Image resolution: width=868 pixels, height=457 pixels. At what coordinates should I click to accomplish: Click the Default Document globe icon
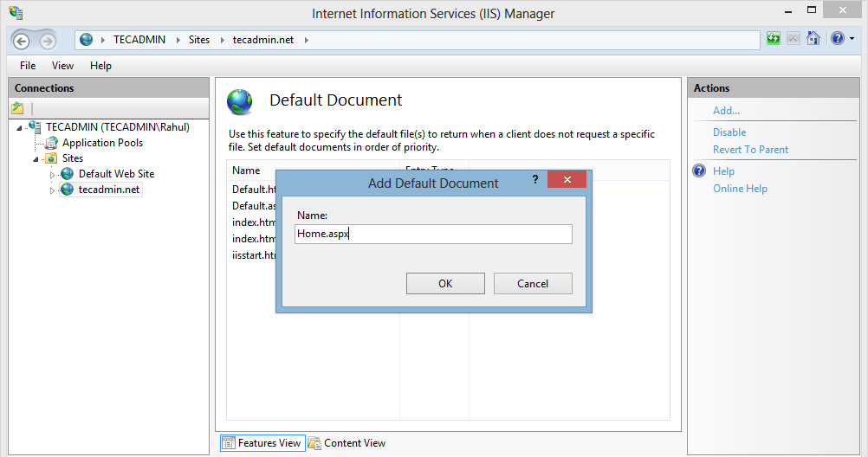240,102
